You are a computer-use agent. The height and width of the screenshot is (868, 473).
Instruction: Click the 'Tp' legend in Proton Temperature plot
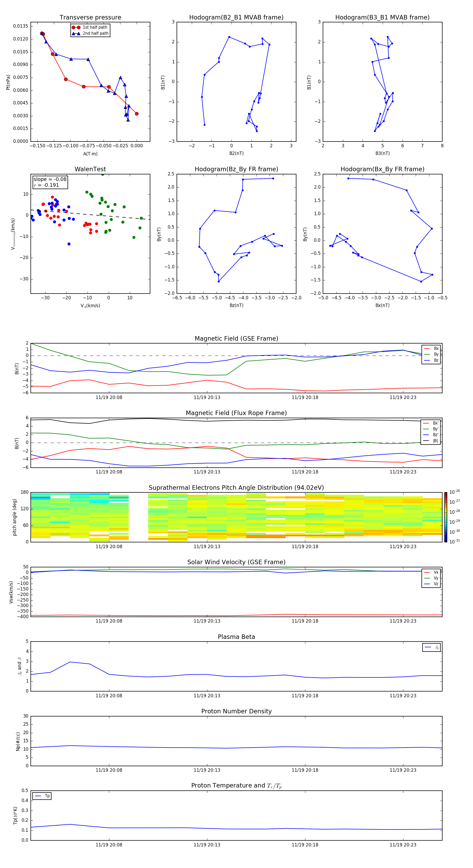tap(42, 796)
